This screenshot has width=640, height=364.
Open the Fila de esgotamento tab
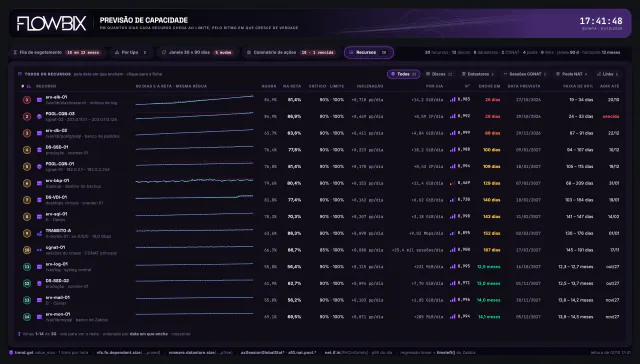click(x=57, y=52)
